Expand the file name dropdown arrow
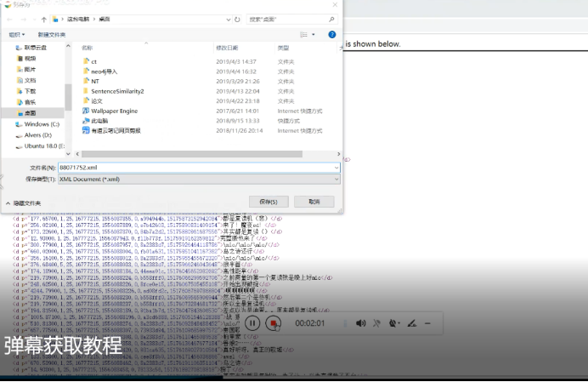This screenshot has width=588, height=382. point(336,168)
